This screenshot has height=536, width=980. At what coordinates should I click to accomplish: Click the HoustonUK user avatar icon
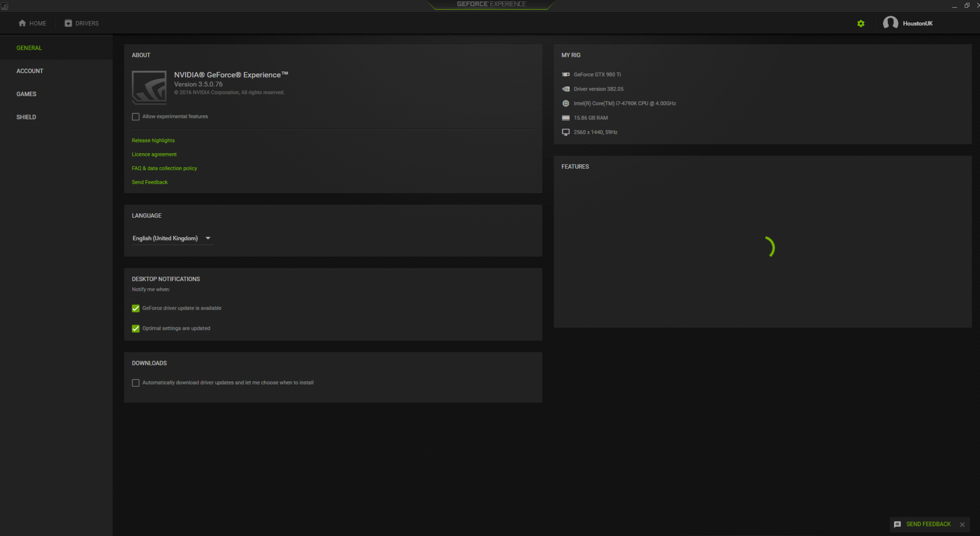click(890, 23)
